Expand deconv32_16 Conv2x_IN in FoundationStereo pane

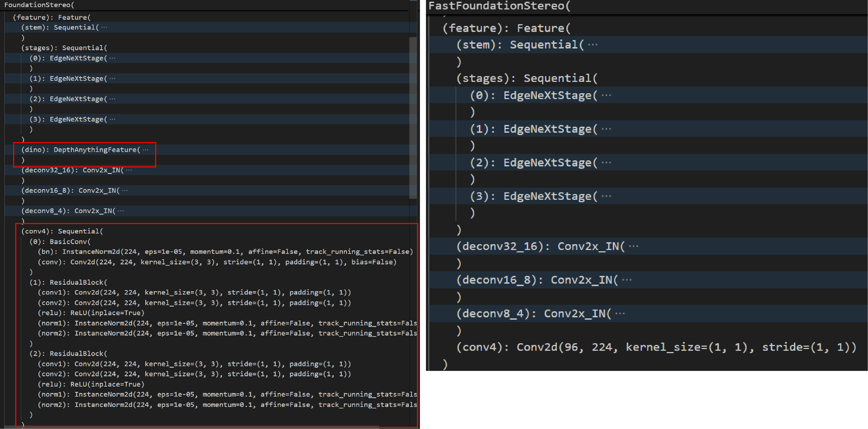(129, 170)
